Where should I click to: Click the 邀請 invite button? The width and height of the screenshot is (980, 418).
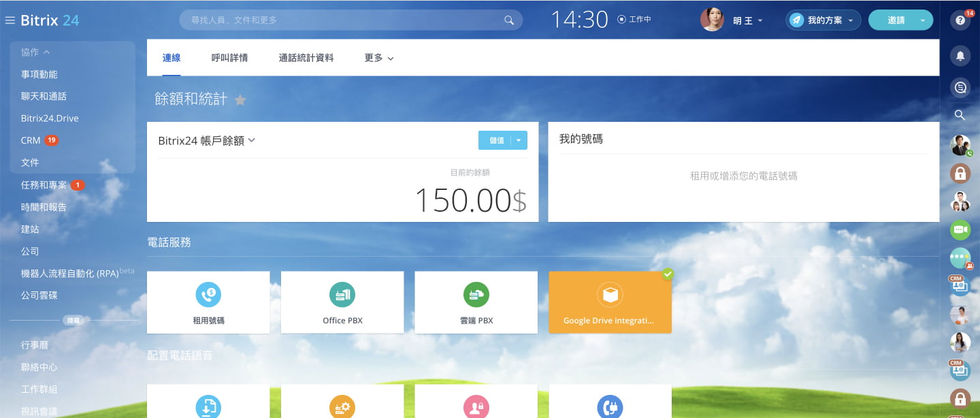[896, 20]
